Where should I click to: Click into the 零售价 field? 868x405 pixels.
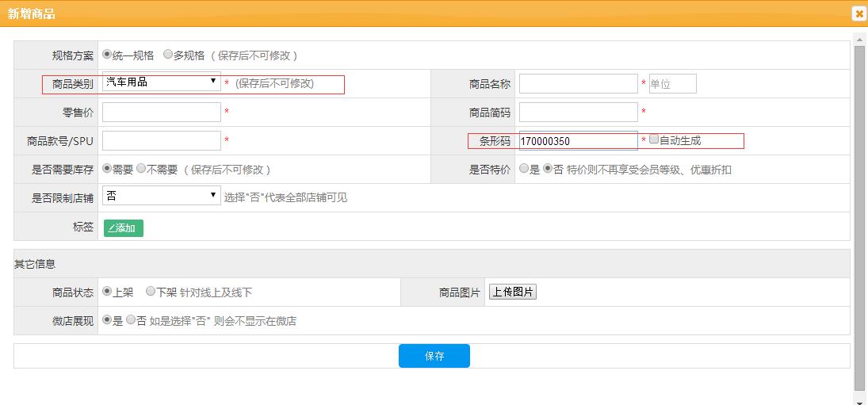[x=162, y=113]
